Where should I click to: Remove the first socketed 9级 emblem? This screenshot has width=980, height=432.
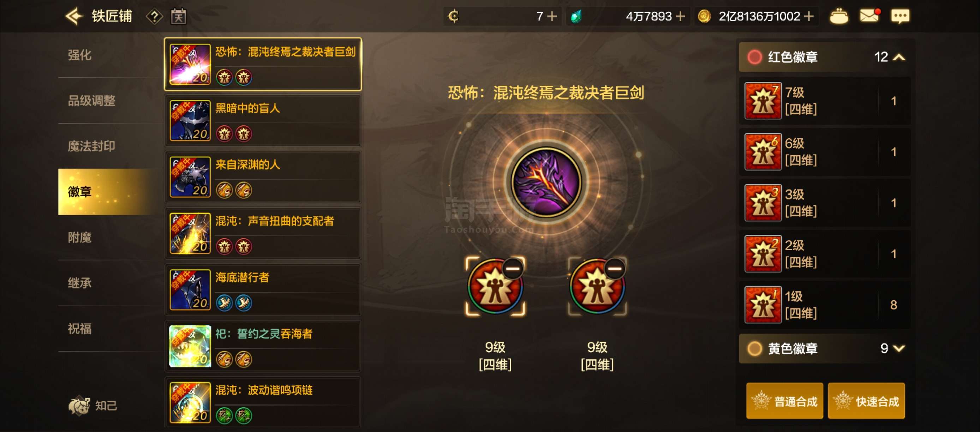[512, 269]
